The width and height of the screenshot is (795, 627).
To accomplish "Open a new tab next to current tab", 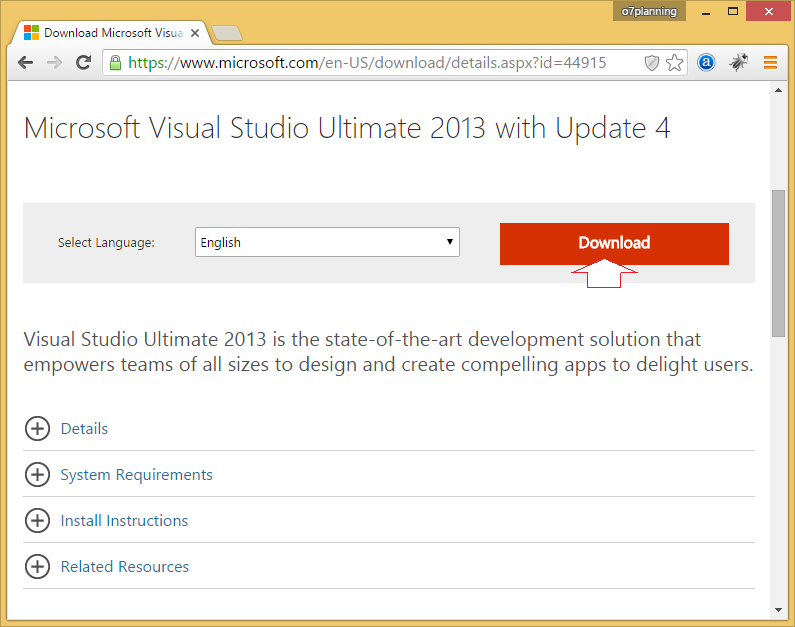I will 227,33.
